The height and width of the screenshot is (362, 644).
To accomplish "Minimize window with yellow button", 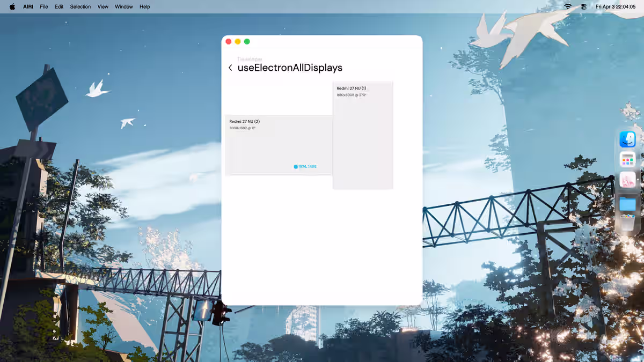I will pos(238,41).
